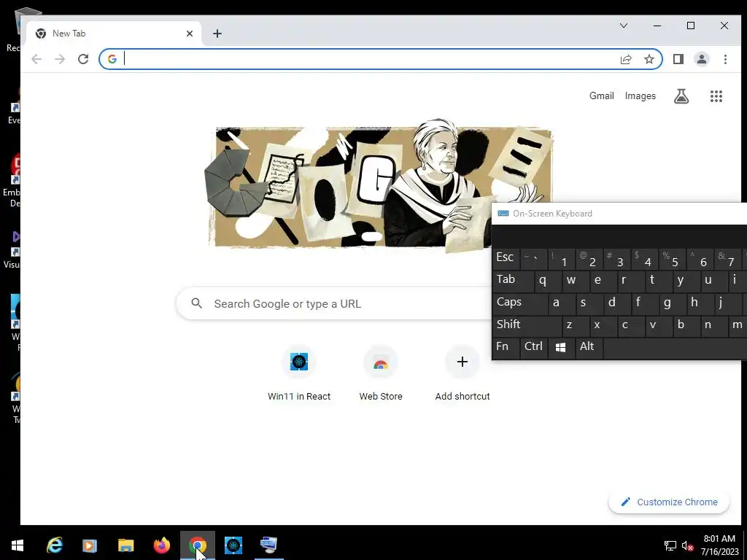
Task: Reload the page with refresh icon
Action: click(83, 59)
